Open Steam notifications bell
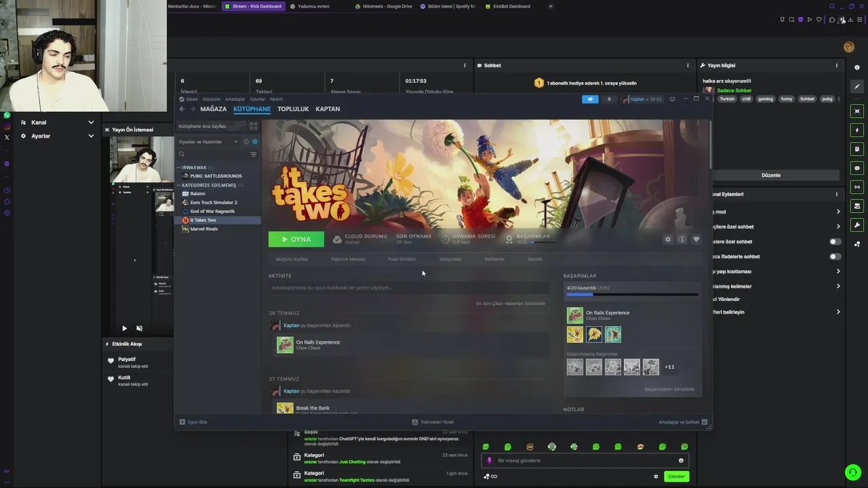 608,99
